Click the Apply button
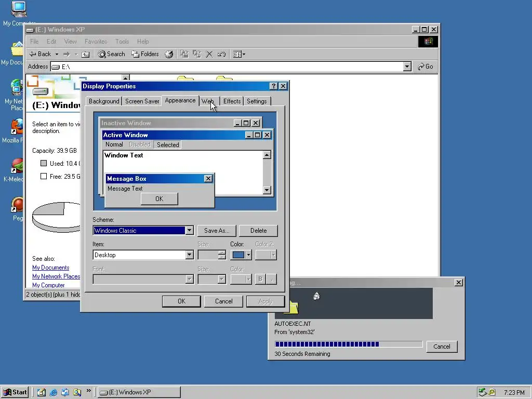 pyautogui.click(x=265, y=301)
